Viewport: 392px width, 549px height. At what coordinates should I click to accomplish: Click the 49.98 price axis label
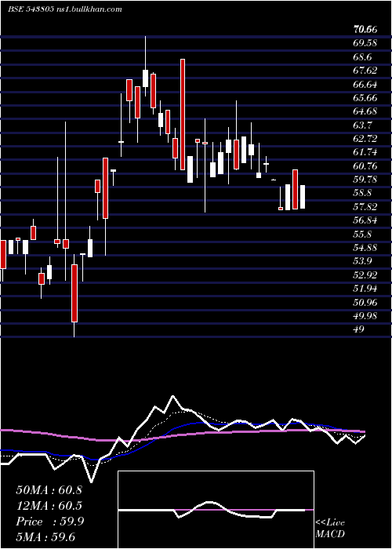click(x=365, y=316)
